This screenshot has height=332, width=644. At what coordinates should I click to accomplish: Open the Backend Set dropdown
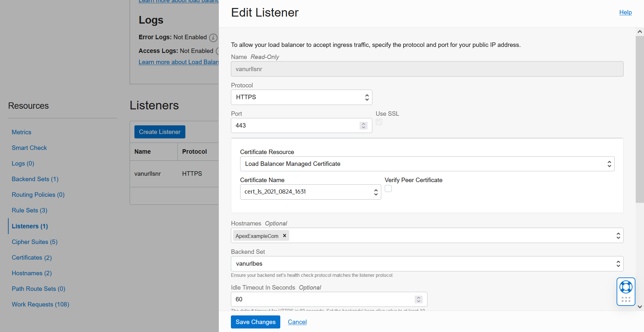(427, 264)
